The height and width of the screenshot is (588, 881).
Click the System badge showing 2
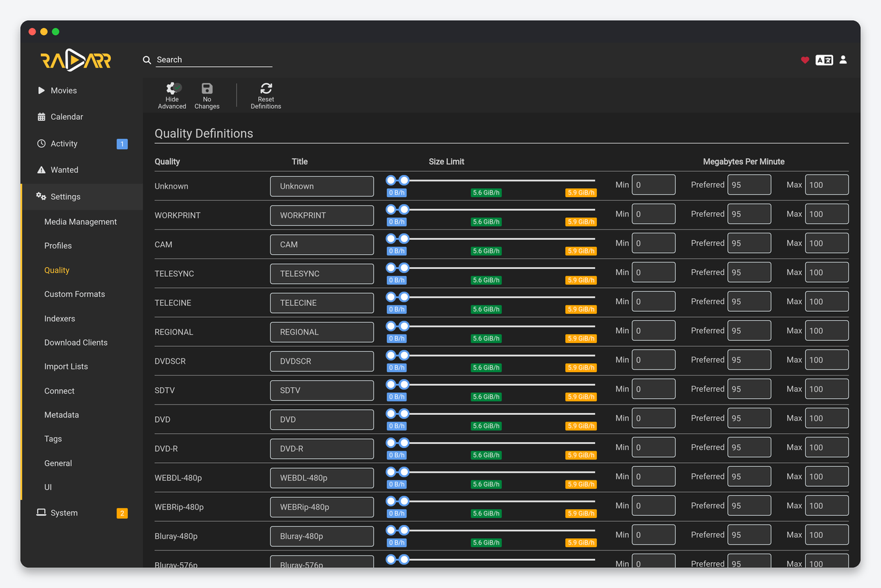(x=122, y=513)
